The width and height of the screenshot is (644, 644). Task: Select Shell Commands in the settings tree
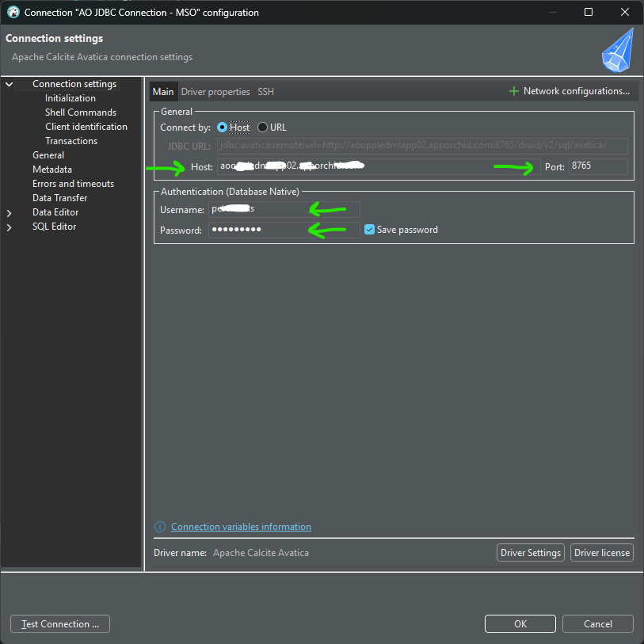click(x=80, y=112)
